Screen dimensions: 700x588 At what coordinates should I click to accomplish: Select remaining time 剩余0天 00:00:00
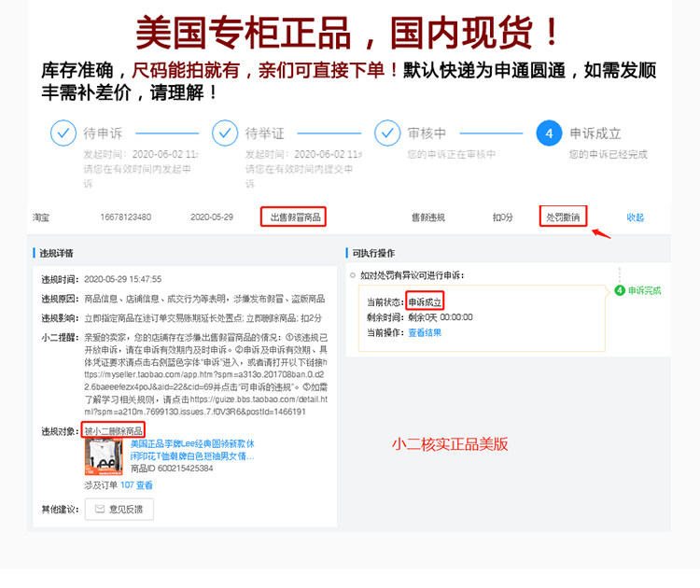(441, 317)
